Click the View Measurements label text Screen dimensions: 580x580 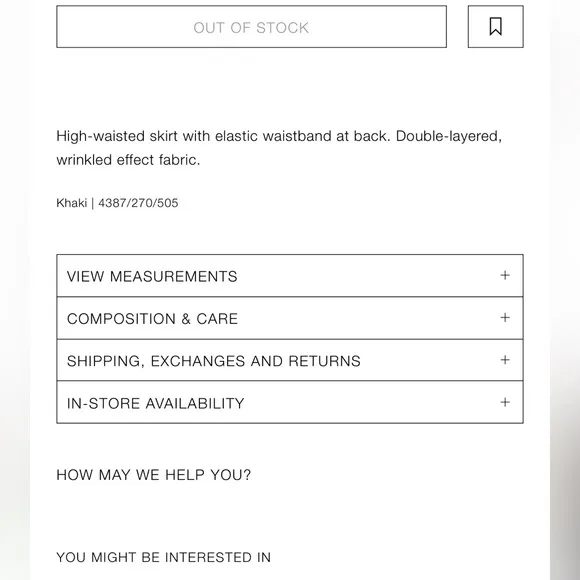(x=152, y=276)
